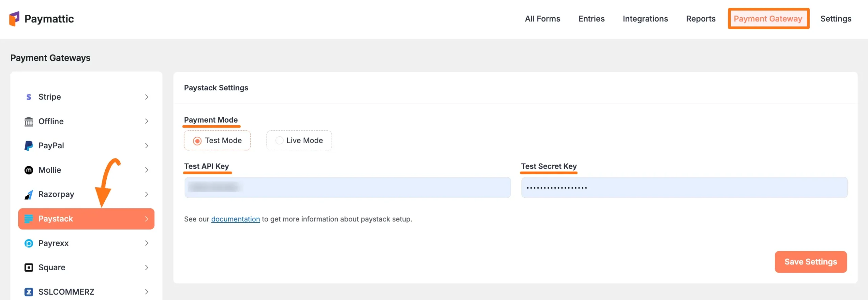Click the Mollie logo icon
The height and width of the screenshot is (300, 868).
[x=29, y=170]
